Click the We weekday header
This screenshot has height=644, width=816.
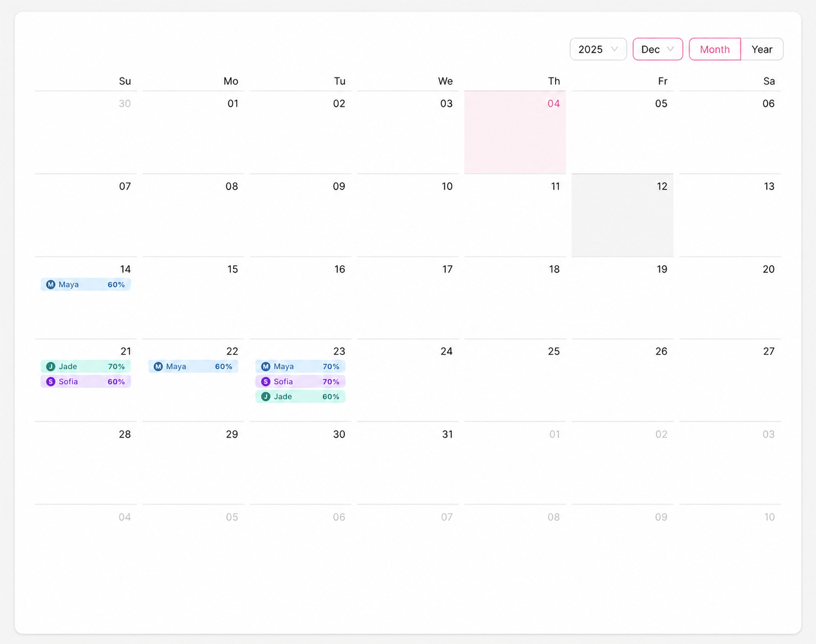click(445, 81)
